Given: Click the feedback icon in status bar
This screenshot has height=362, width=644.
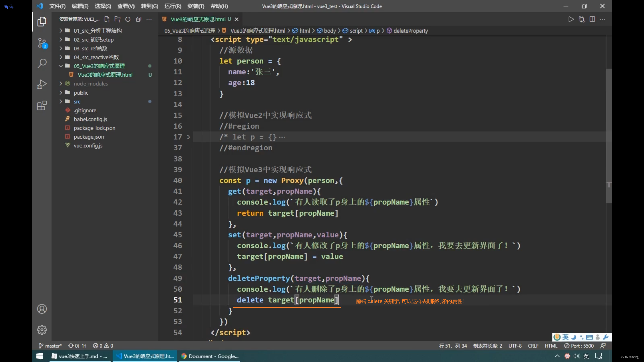Looking at the screenshot, I should coord(603,346).
